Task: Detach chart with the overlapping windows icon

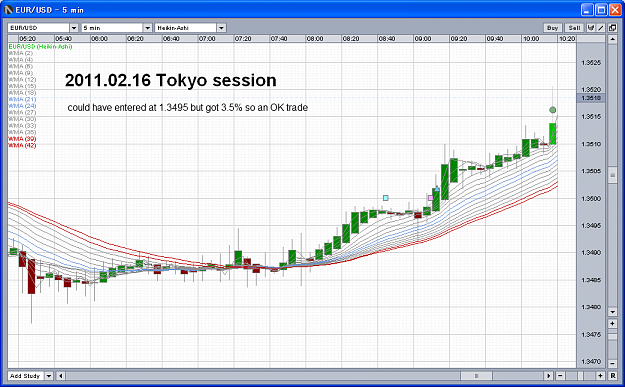Action: click(x=612, y=28)
